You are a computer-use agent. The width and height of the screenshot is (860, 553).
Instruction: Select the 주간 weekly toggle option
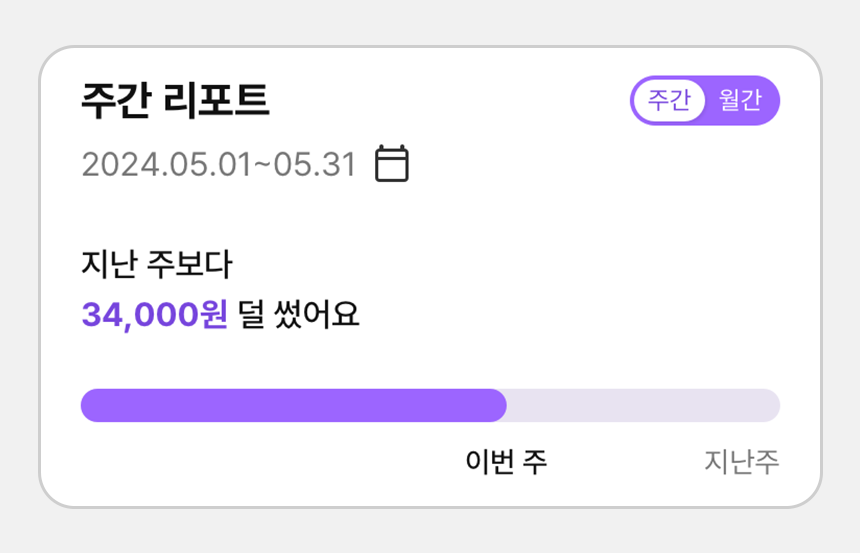click(669, 100)
